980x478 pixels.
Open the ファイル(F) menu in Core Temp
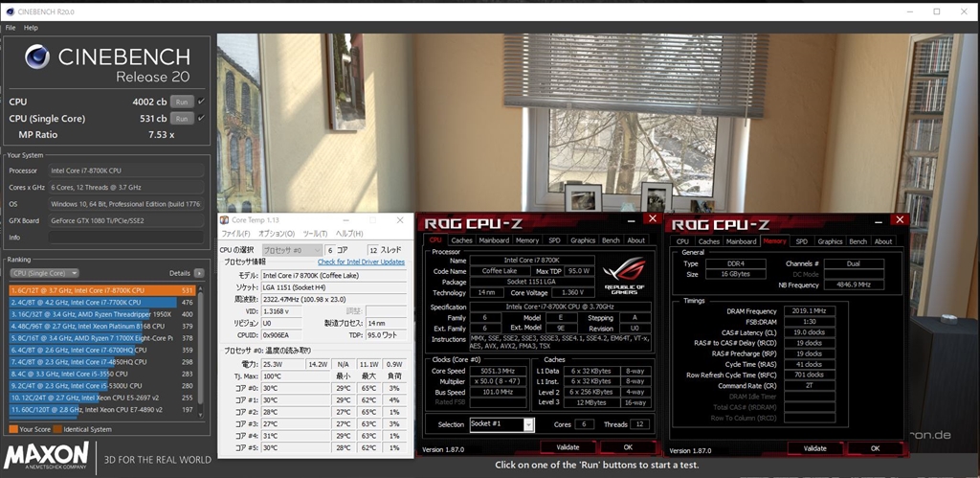(x=235, y=234)
